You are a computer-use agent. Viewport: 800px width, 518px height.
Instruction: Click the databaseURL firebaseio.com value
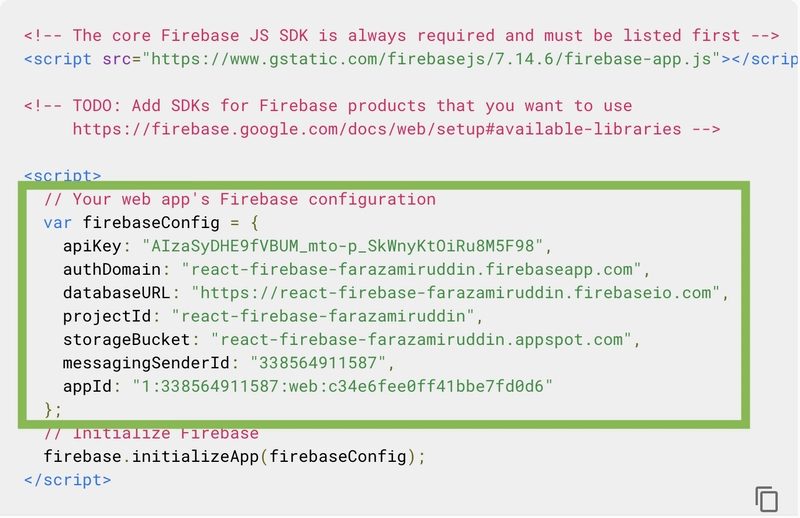click(455, 293)
